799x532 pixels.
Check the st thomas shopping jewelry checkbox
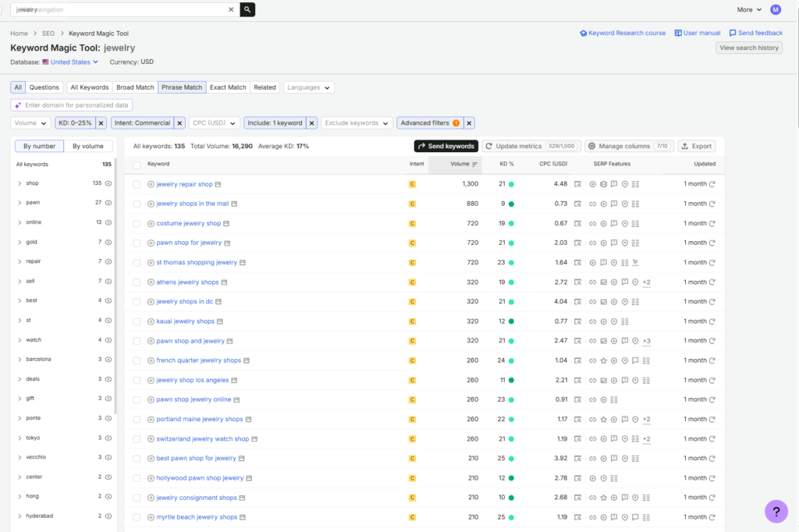137,263
